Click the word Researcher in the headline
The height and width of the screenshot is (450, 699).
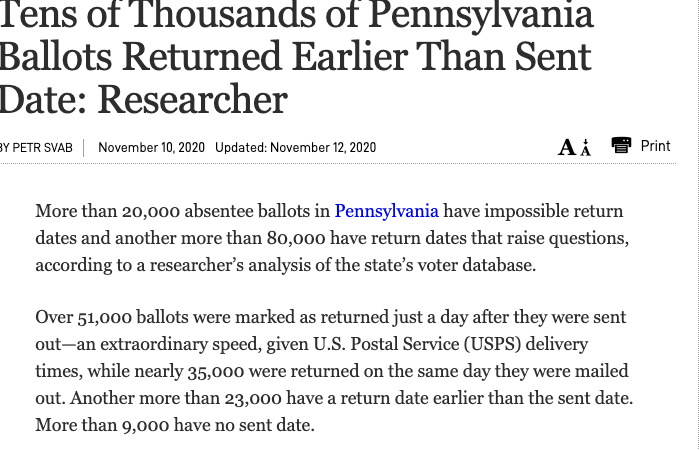[x=192, y=99]
